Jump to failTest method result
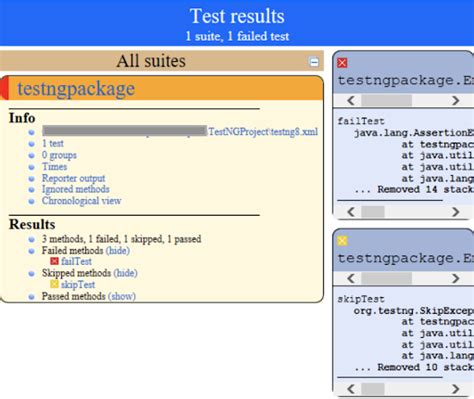This screenshot has height=399, width=474. coord(76,261)
